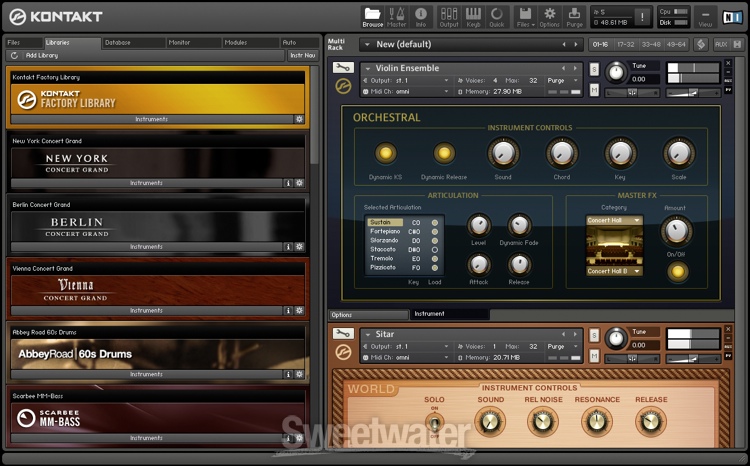
Task: Show the on-screen Keyboard (Keyb)
Action: [475, 16]
